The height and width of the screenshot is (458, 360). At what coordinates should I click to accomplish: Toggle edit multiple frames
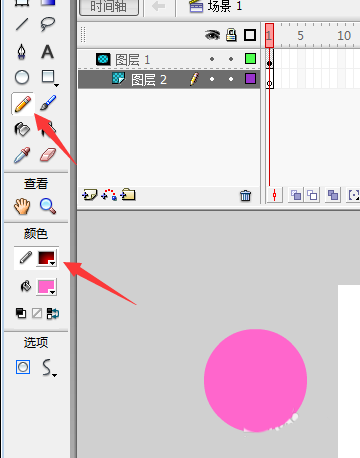(x=333, y=195)
